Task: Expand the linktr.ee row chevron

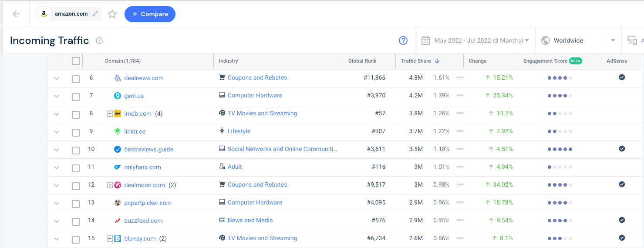Action: [x=56, y=132]
